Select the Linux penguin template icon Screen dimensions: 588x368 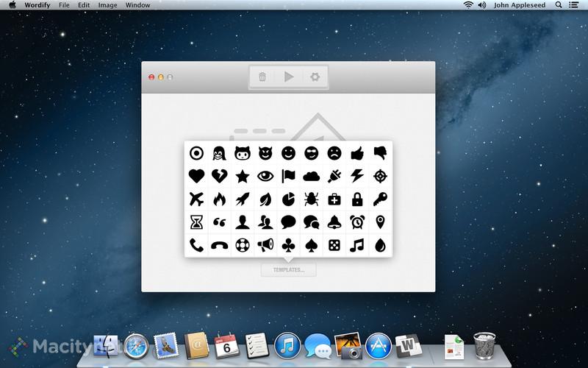[219, 153]
